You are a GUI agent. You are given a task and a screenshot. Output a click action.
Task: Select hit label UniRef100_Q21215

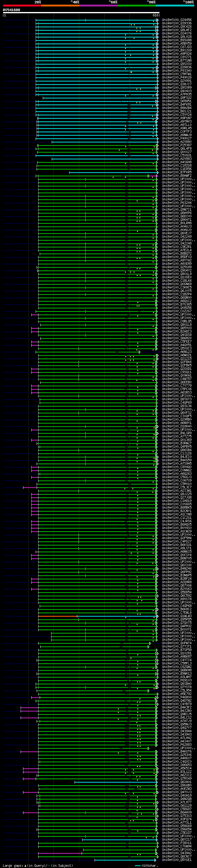pos(177,358)
